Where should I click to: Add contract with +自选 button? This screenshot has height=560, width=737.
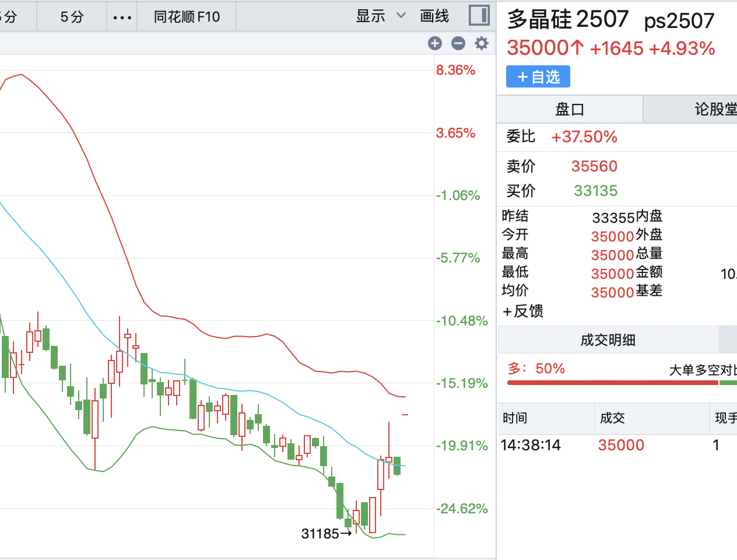[538, 77]
